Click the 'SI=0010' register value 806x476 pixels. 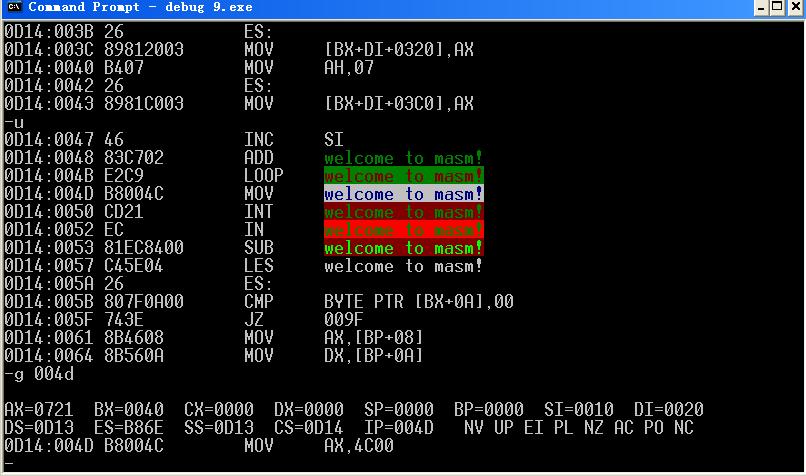pos(579,410)
